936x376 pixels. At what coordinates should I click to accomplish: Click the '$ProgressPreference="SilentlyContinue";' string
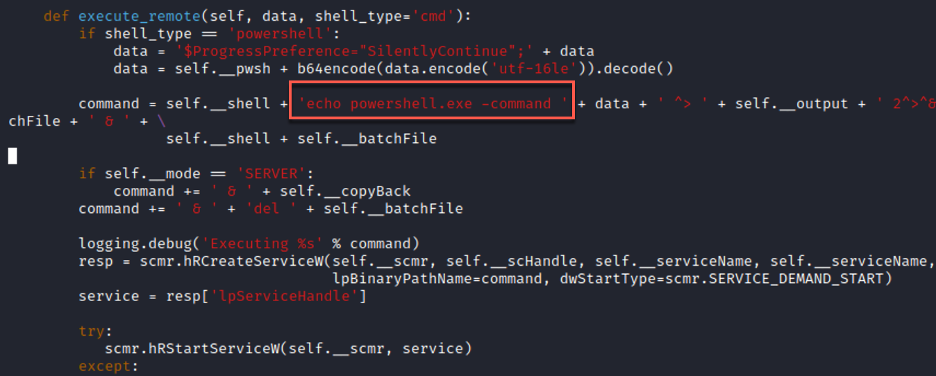(355, 51)
